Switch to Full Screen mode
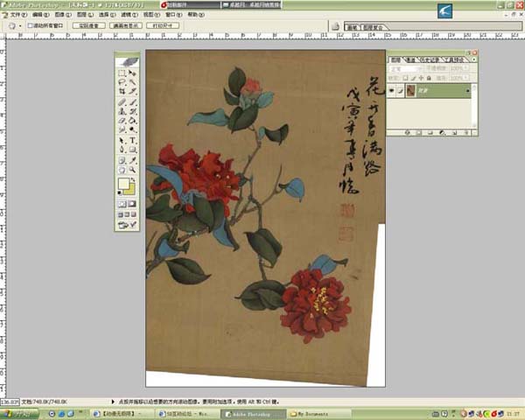Image resolution: width=525 pixels, height=420 pixels. pyautogui.click(x=133, y=214)
